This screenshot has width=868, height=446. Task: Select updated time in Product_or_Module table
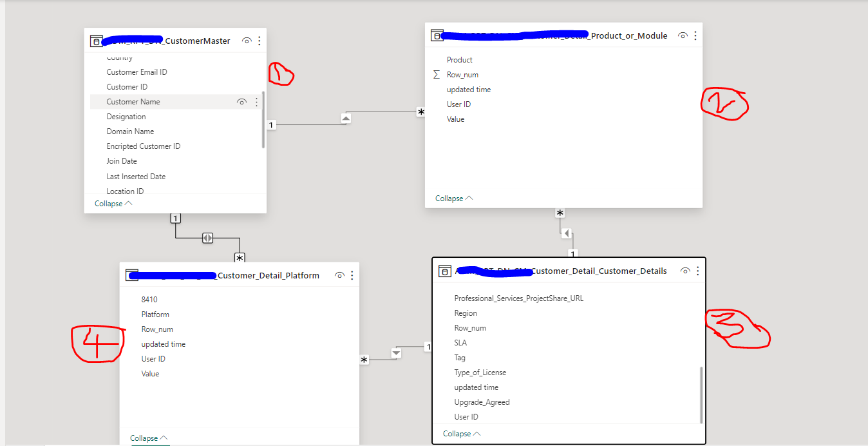click(469, 90)
